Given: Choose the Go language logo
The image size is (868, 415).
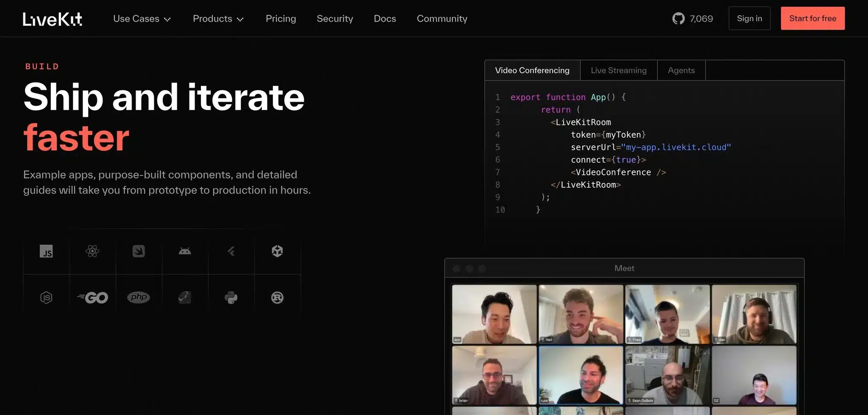Looking at the screenshot, I should 92,298.
